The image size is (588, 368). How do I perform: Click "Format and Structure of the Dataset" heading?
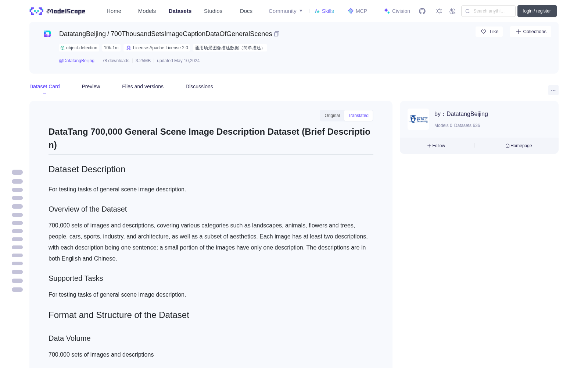(119, 315)
